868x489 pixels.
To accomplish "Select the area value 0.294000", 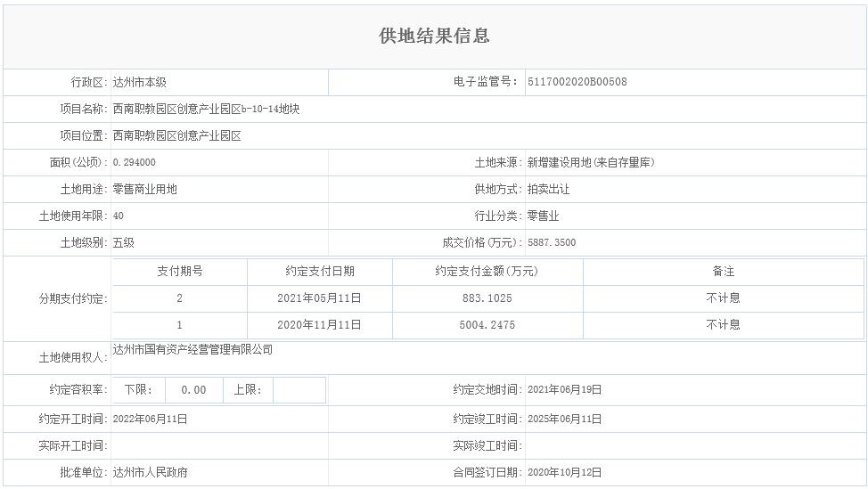I will [134, 163].
